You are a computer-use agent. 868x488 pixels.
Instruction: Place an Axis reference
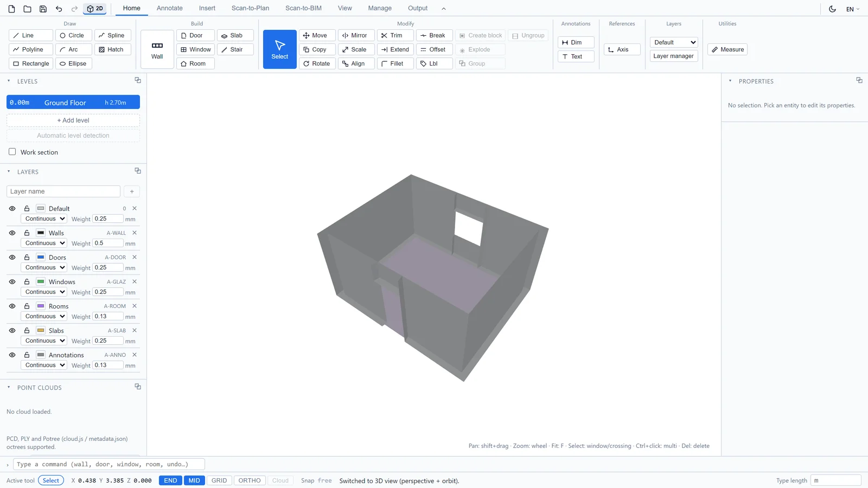[622, 49]
